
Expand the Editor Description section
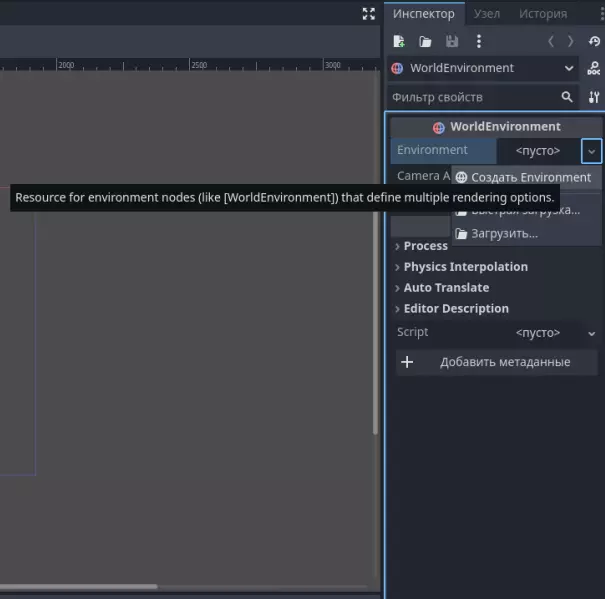[456, 309]
